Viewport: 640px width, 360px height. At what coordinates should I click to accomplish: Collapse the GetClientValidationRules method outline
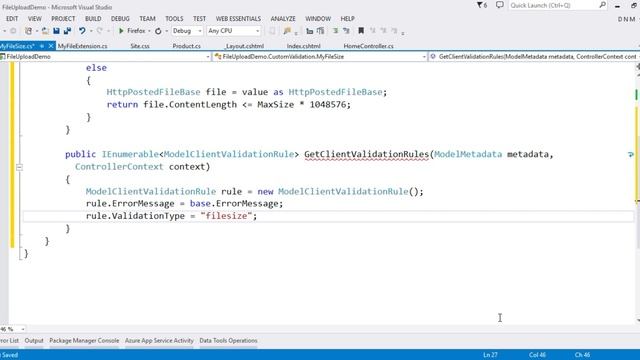click(19, 167)
